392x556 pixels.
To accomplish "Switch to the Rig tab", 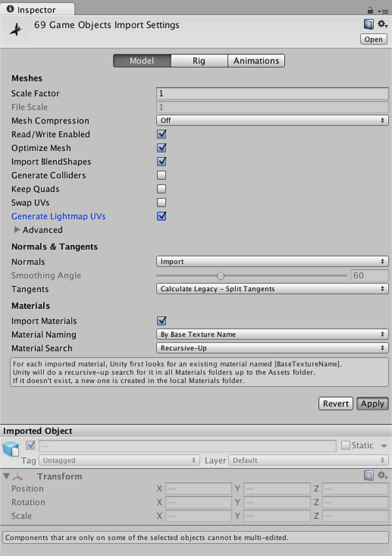I will (199, 61).
